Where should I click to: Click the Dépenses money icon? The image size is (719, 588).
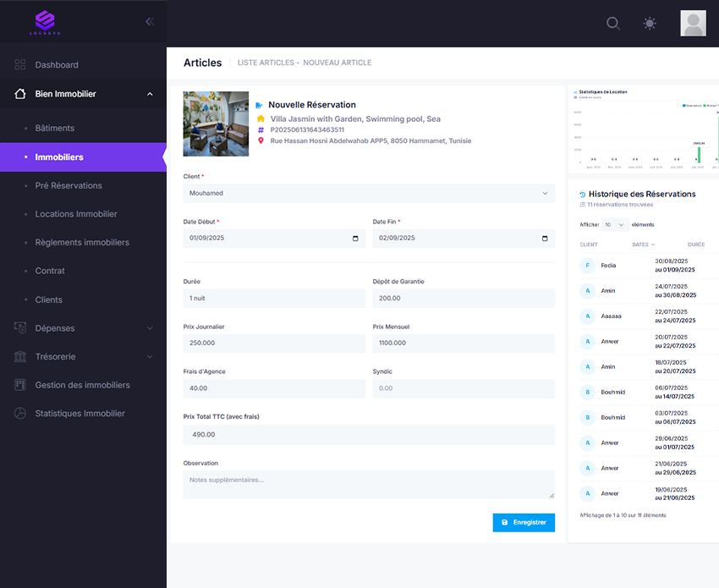click(x=19, y=328)
